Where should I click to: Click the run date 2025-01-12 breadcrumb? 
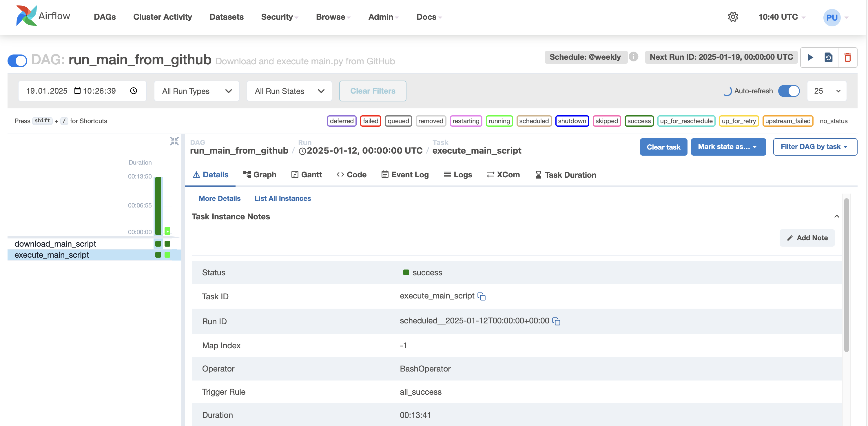tap(360, 150)
